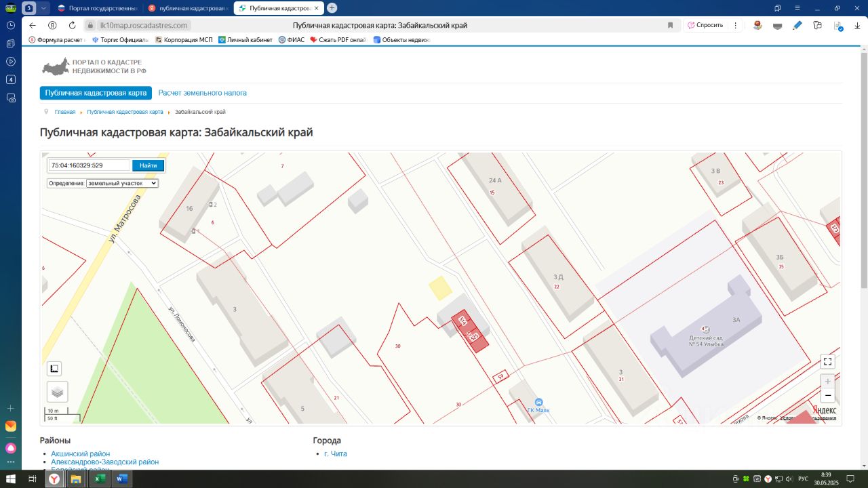This screenshot has width=868, height=488.
Task: Open г. Чита city link
Action: [x=335, y=453]
